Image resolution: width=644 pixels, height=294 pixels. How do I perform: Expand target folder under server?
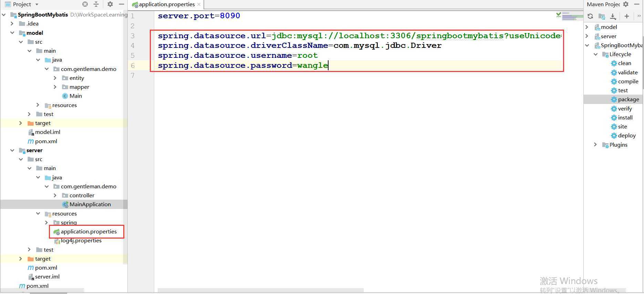[21, 259]
